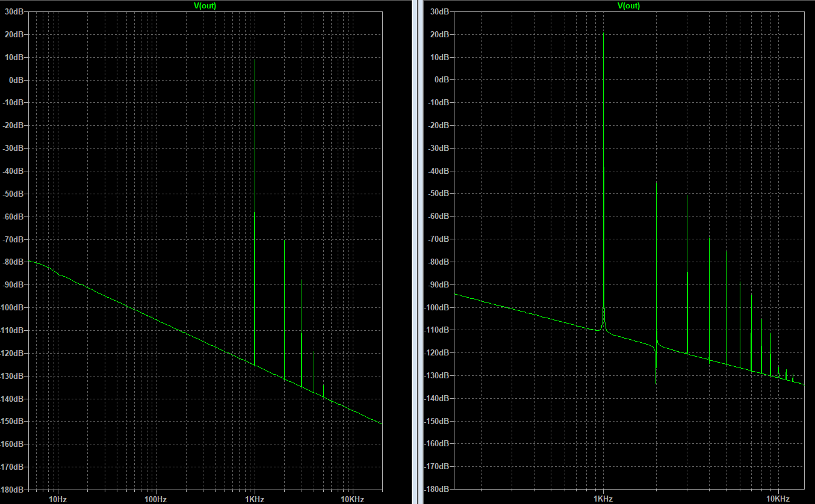Click the -110dB axis label in right pane
The width and height of the screenshot is (815, 504).
(438, 330)
